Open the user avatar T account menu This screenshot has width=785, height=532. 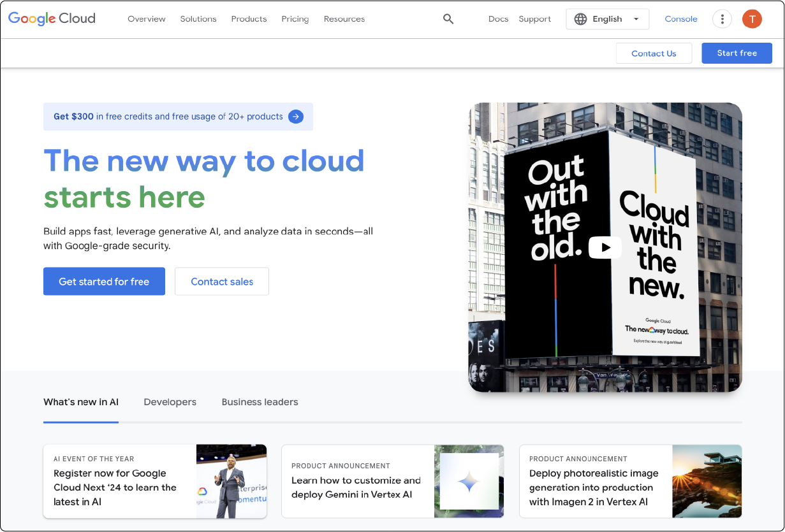tap(752, 19)
